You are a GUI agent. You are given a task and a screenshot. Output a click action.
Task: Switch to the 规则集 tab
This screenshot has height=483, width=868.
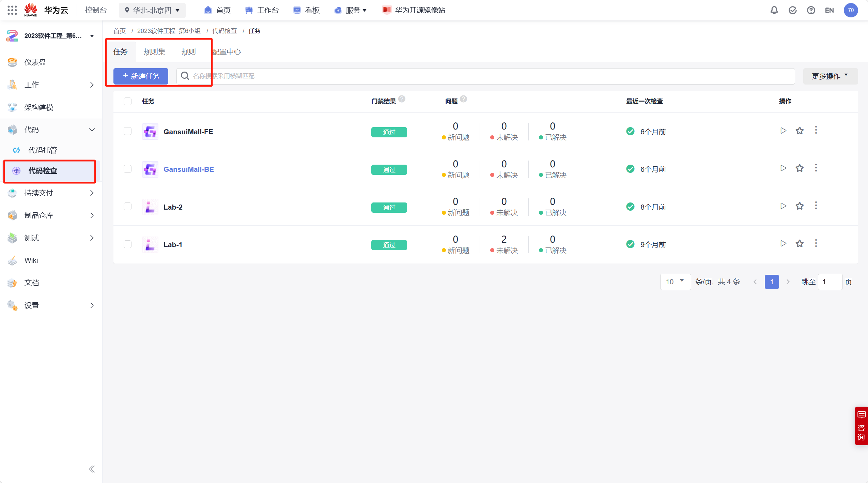(x=154, y=52)
